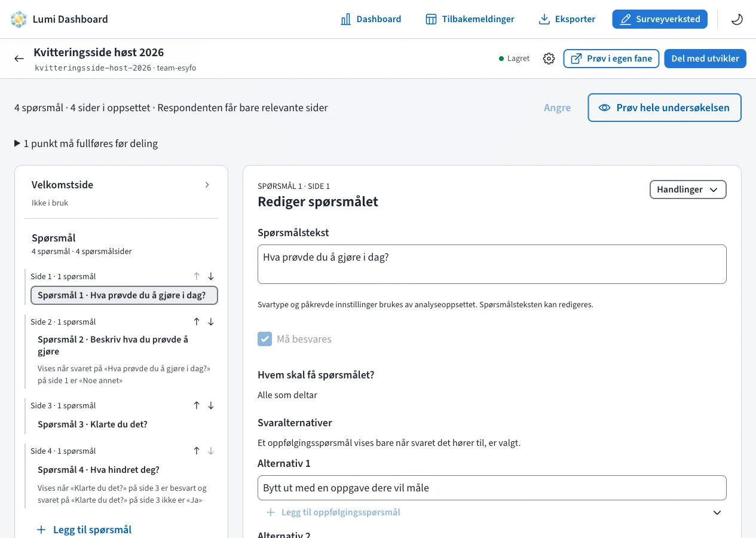
Task: Expand Alternativ 1 follow-up chevron
Action: point(717,512)
